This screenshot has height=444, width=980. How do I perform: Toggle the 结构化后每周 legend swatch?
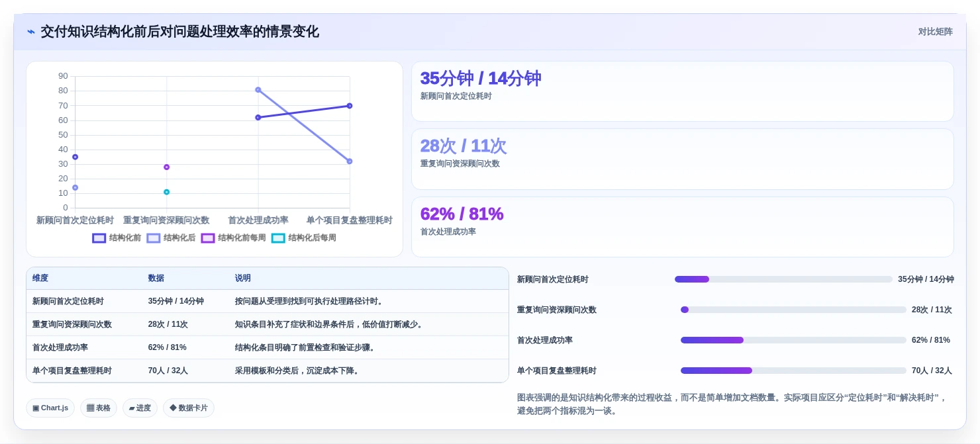278,238
